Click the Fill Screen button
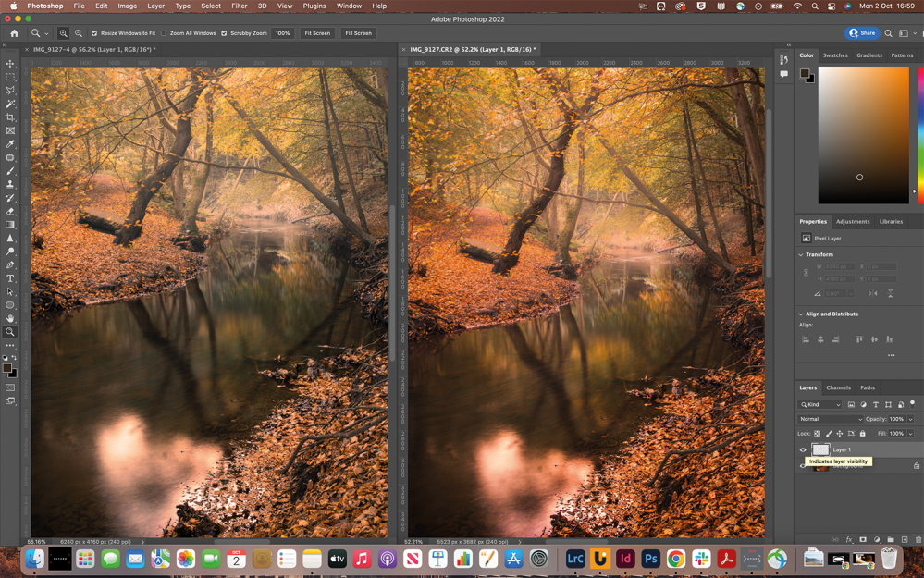The height and width of the screenshot is (578, 924). coord(358,33)
